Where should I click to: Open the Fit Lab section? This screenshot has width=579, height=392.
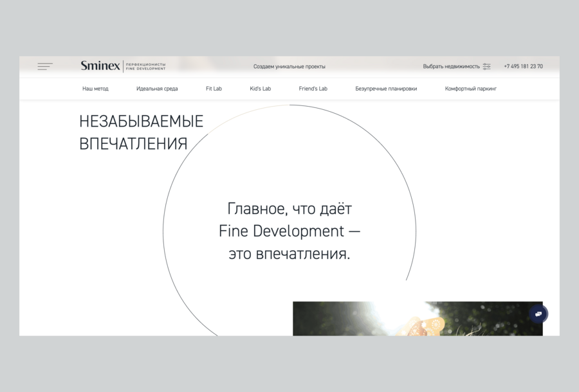[x=214, y=89]
